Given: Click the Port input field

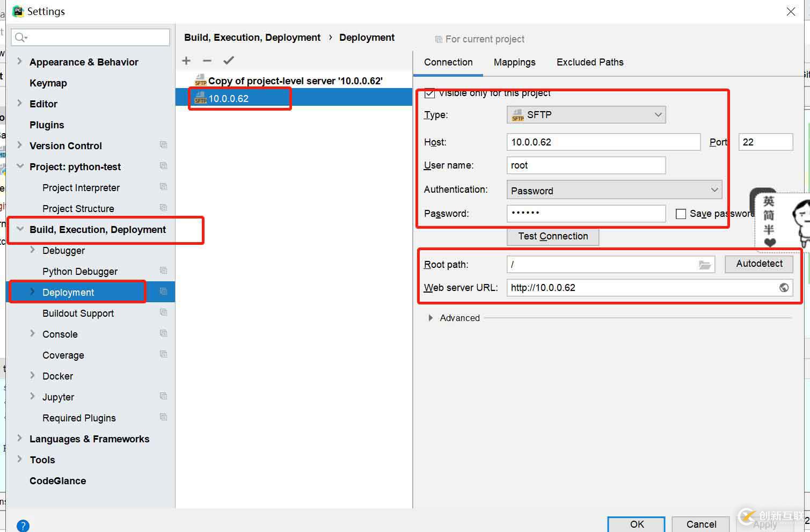Looking at the screenshot, I should click(x=766, y=142).
